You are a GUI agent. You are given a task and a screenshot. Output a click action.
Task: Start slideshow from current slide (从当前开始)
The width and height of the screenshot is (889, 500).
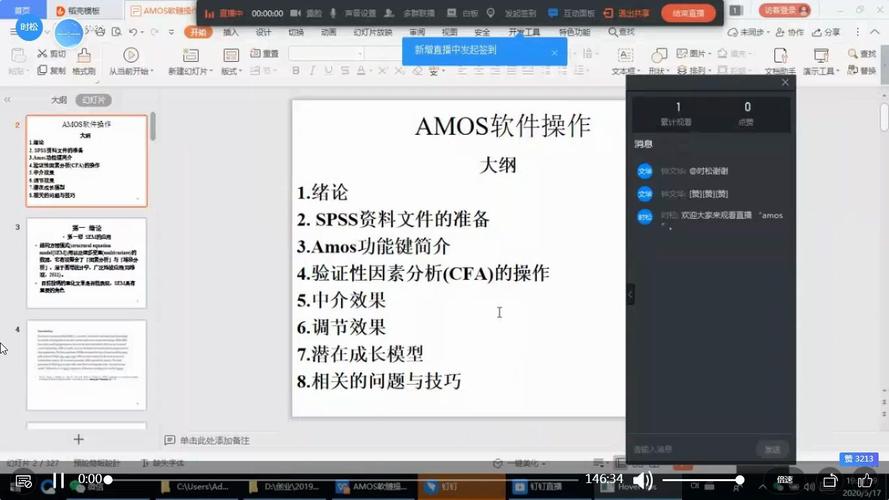click(131, 55)
